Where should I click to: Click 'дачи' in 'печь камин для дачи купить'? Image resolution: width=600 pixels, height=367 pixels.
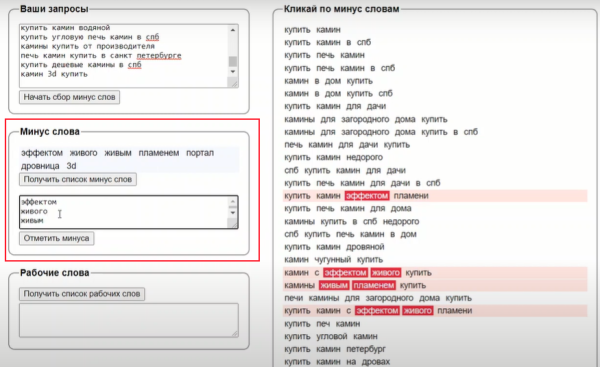pos(368,145)
